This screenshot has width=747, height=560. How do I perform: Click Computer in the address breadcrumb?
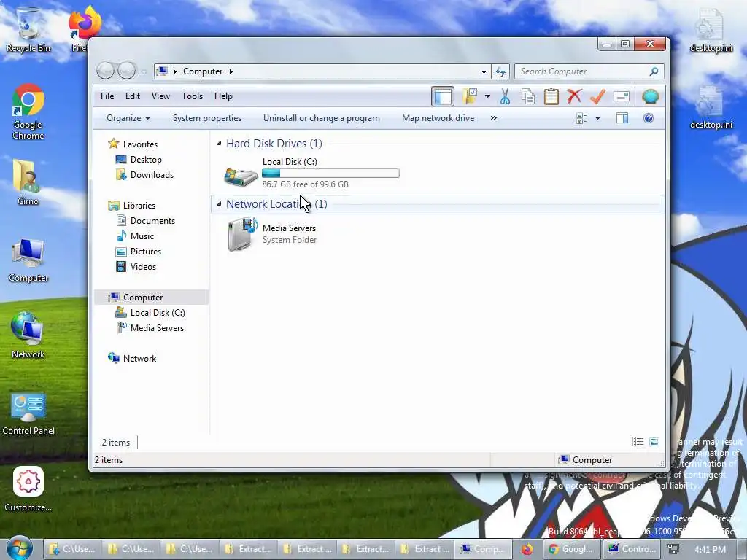click(203, 71)
